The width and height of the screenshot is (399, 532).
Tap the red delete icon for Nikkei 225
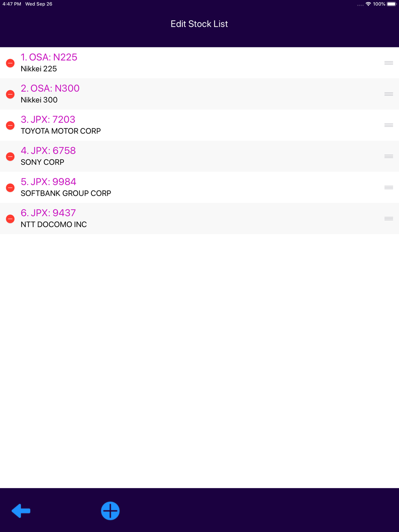tap(10, 63)
